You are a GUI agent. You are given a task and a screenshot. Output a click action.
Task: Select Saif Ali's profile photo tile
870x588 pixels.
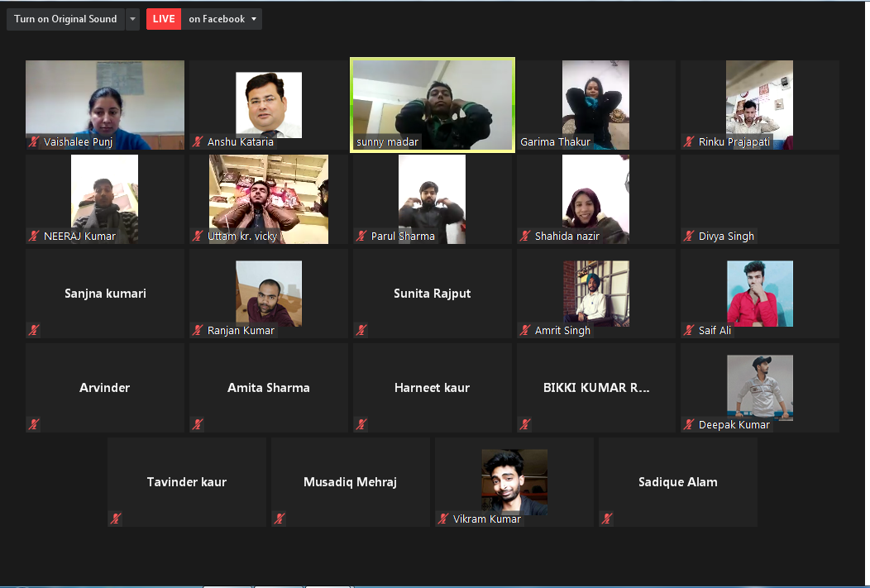[x=759, y=294]
